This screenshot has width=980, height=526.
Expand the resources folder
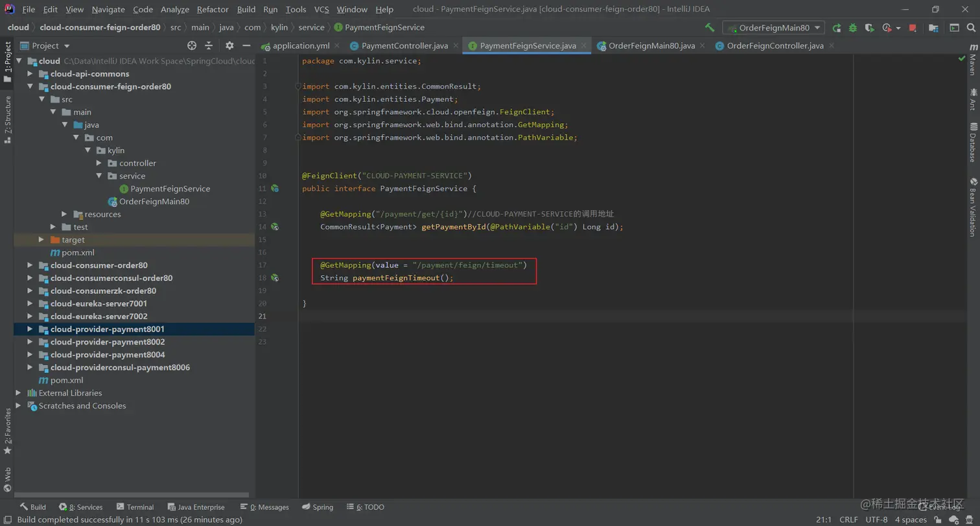64,214
